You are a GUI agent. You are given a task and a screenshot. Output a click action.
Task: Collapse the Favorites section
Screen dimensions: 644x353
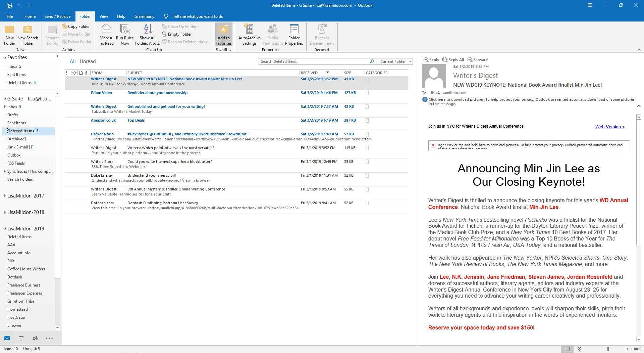pyautogui.click(x=5, y=57)
